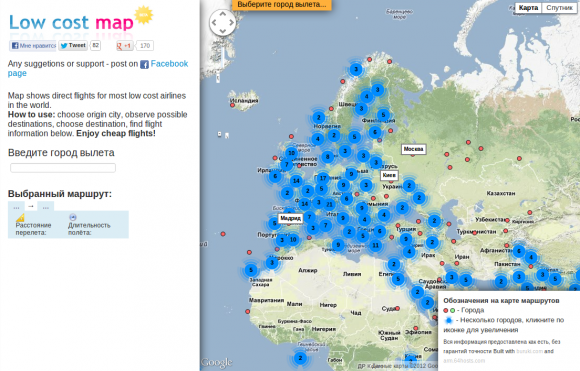Viewport: 580px width, 371px height.
Task: Open the 2 cluster right of Киев label
Action: (x=409, y=186)
